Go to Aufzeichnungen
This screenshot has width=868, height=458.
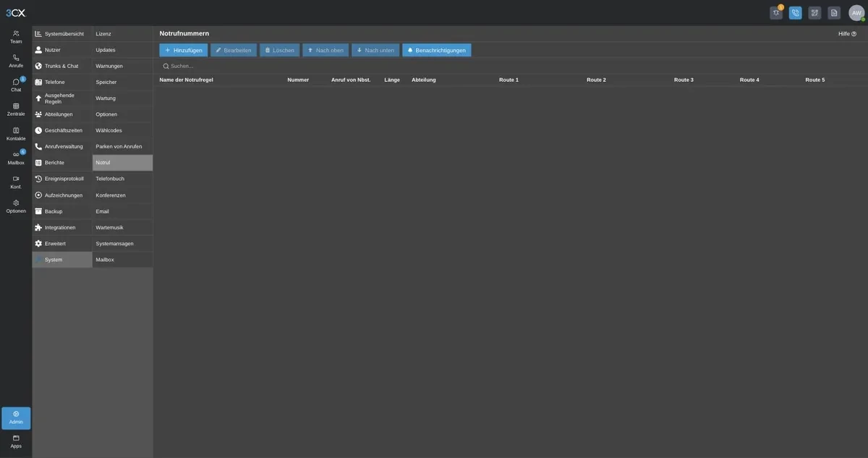tap(62, 195)
